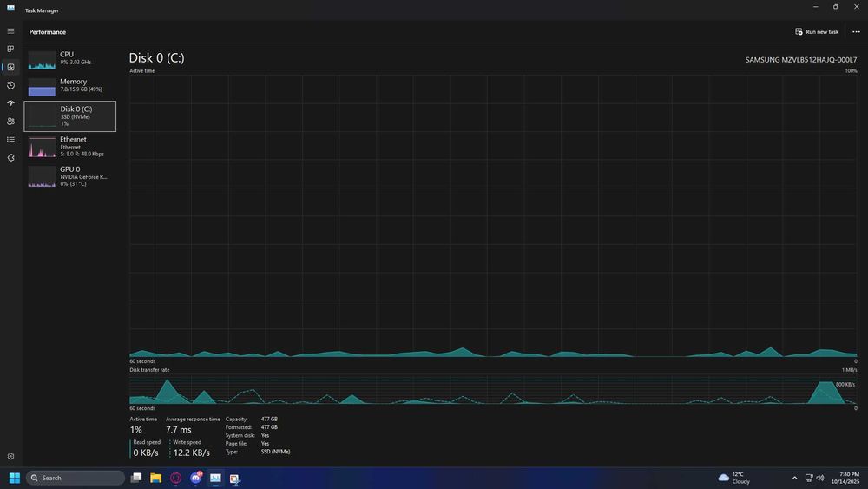Click the Task Manager title bar icon
Screen dimensions: 868x489
(10, 8)
